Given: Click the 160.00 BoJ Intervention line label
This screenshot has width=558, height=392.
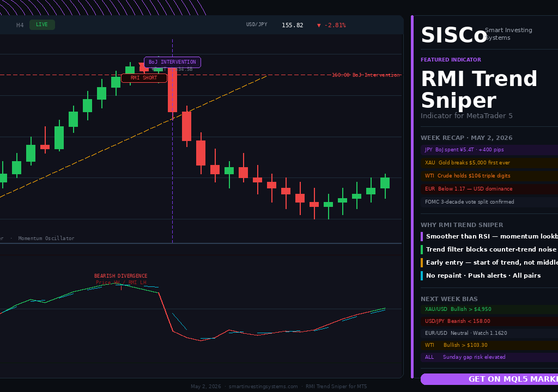Looking at the screenshot, I should 366,75.
